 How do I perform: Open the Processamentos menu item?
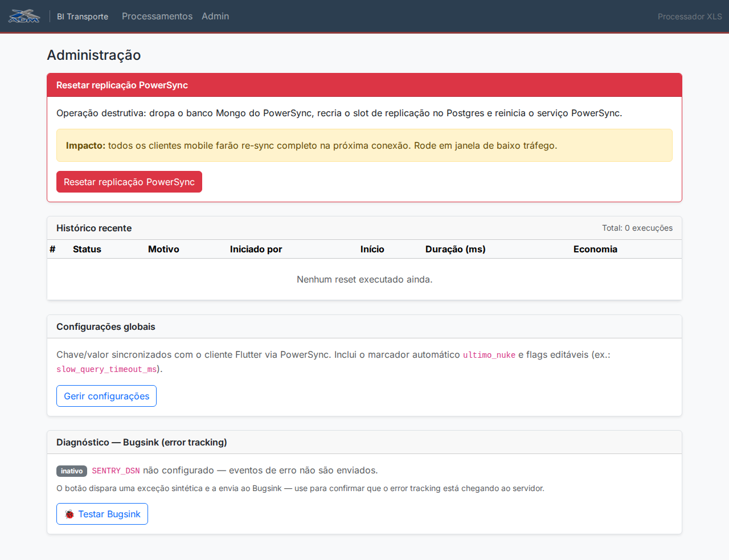click(157, 16)
